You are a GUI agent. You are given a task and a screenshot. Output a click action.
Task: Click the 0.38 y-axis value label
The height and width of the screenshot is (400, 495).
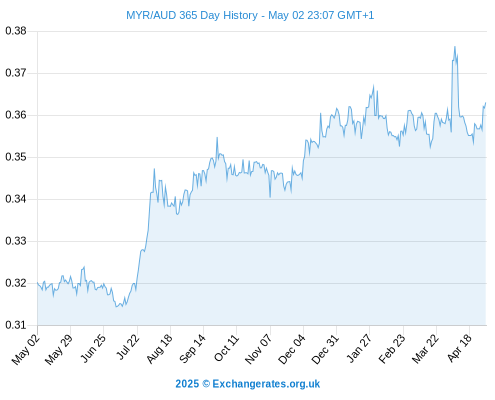click(16, 31)
